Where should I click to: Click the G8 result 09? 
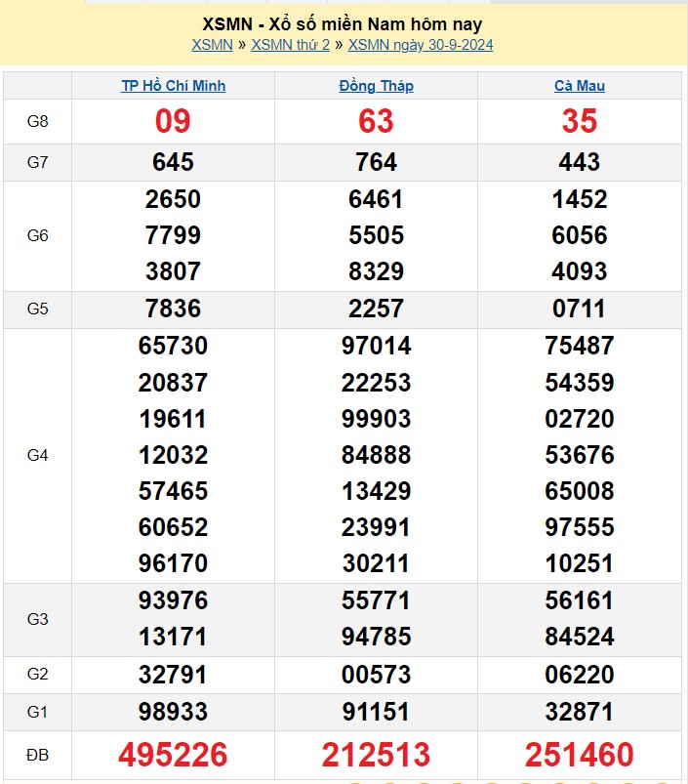(x=173, y=121)
